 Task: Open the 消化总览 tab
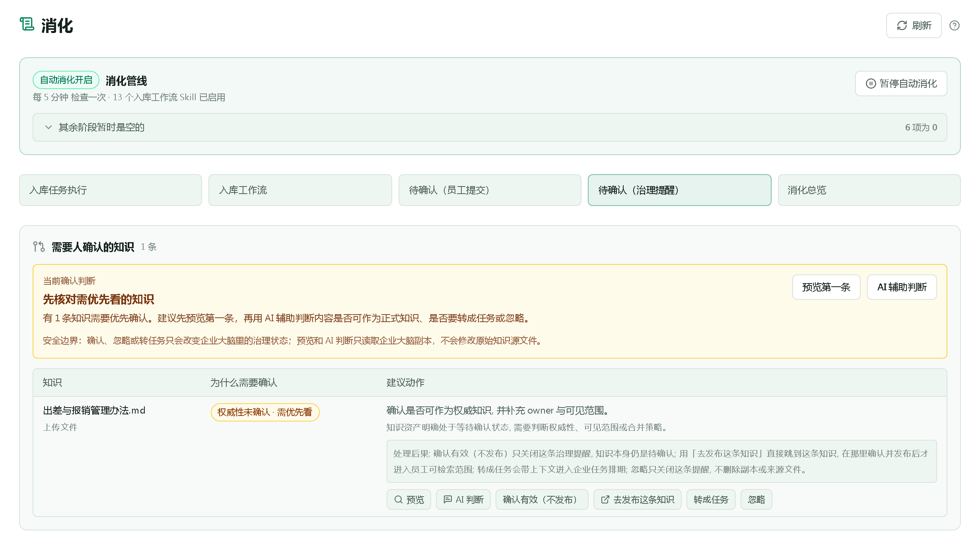[x=869, y=190]
